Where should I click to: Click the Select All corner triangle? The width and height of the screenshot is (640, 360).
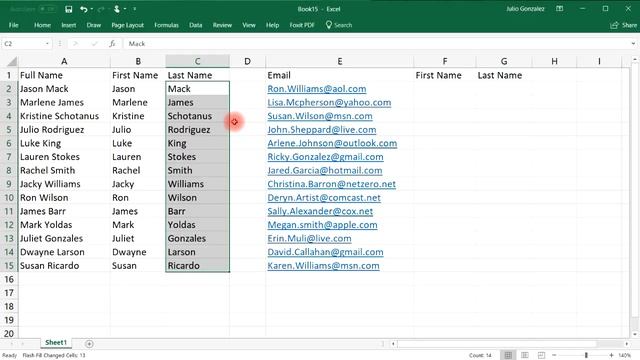point(12,61)
